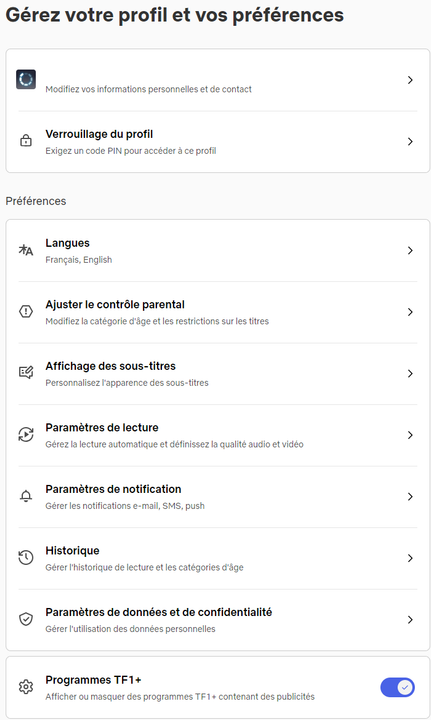Click the parental control warning icon

pyautogui.click(x=26, y=312)
